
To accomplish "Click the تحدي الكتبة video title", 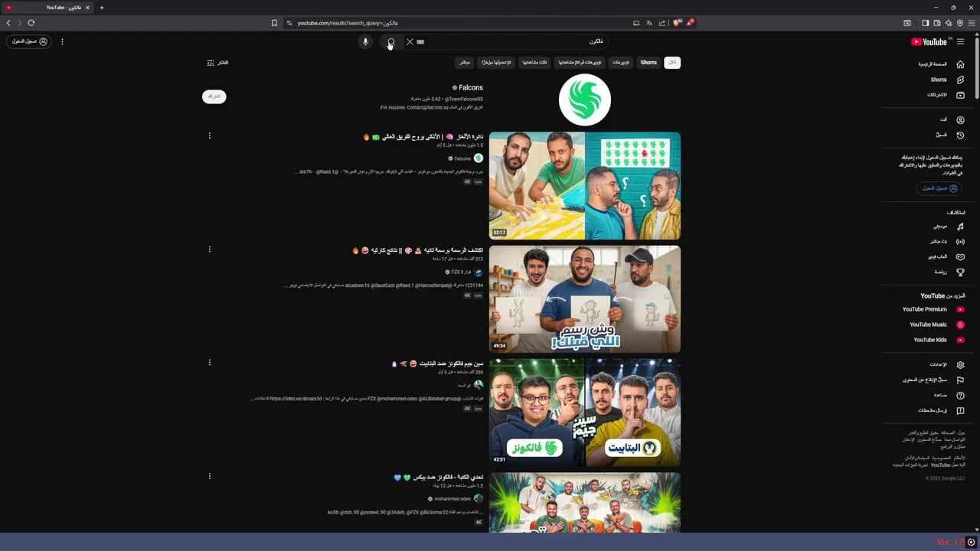I will tap(439, 477).
